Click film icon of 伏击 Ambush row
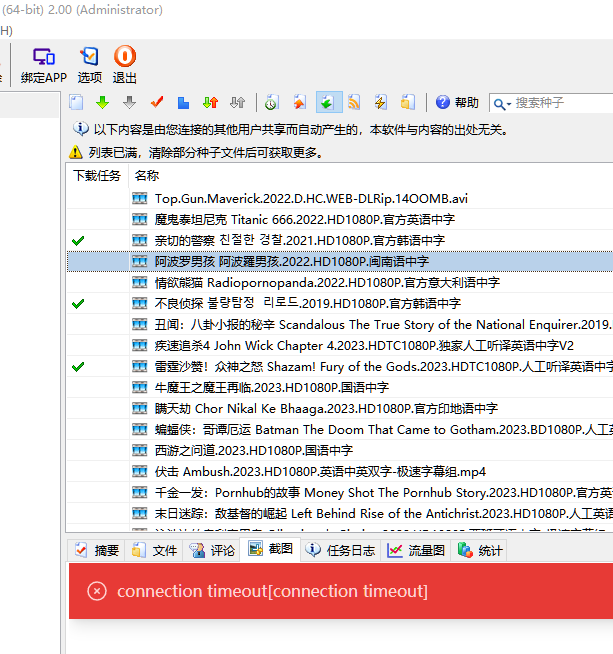 click(140, 471)
